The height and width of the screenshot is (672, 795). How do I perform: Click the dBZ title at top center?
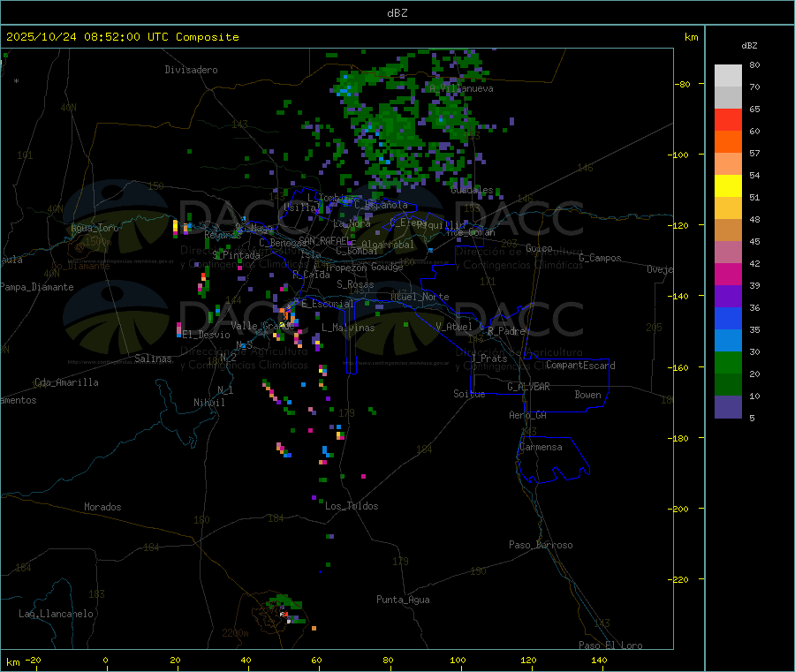point(397,12)
